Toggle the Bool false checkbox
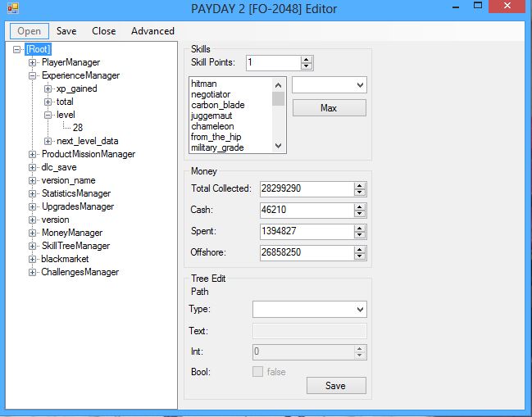Screen dimensions: 532x417 pos(258,372)
